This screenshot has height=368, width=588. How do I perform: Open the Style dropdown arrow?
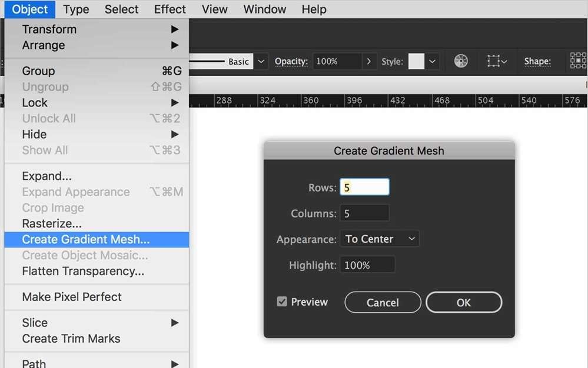(432, 61)
